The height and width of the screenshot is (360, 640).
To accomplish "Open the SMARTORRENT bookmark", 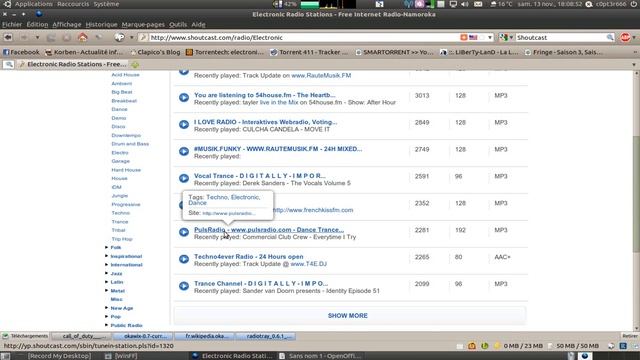I will 394,52.
